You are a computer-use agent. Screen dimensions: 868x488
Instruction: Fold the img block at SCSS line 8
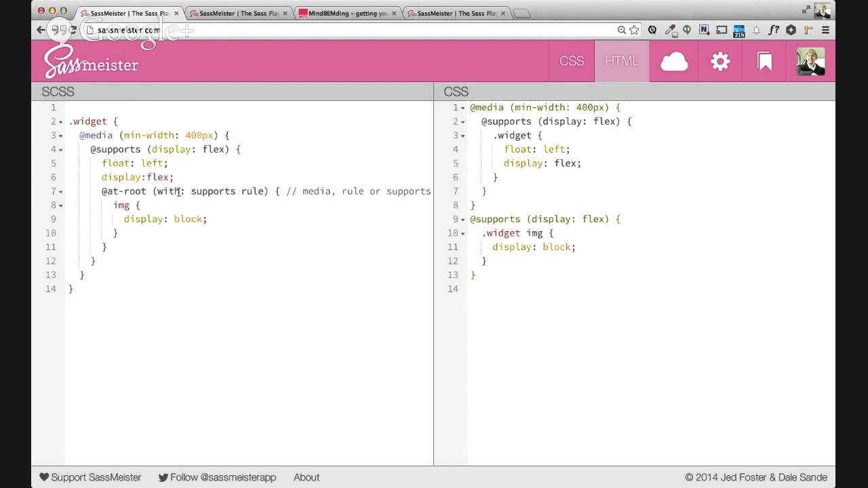[61, 205]
